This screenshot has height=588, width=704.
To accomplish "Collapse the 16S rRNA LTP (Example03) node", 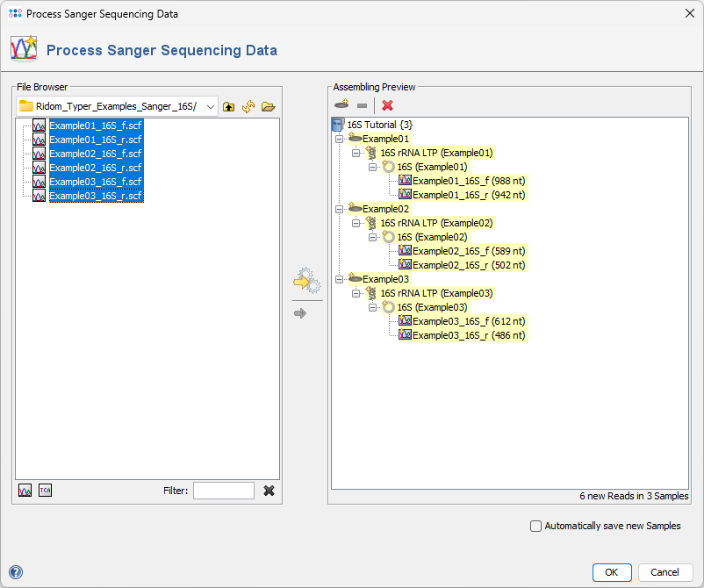I will click(x=355, y=292).
